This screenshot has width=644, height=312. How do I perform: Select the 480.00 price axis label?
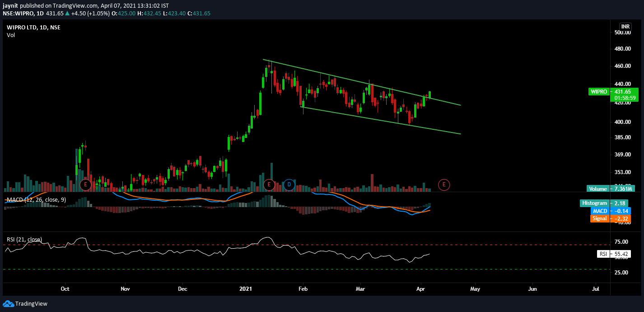coord(623,49)
